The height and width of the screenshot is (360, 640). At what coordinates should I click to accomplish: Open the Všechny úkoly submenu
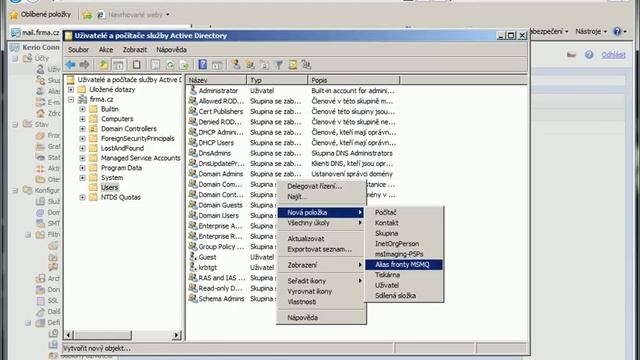click(321, 223)
